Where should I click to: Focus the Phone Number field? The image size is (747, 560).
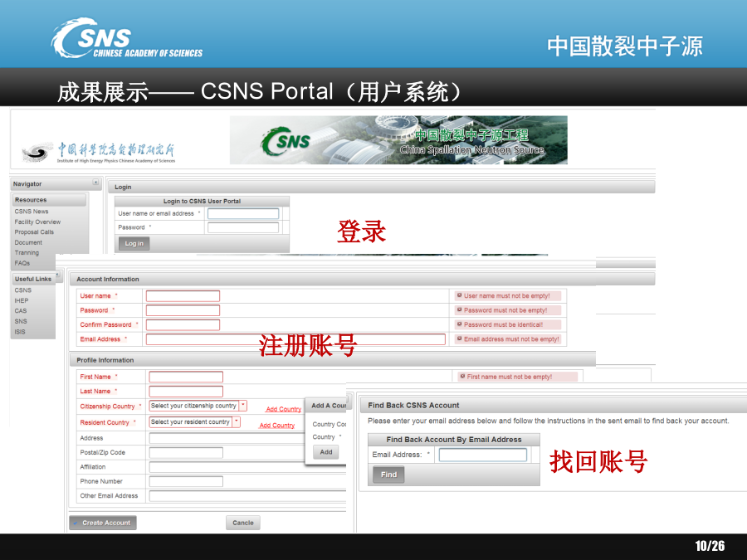click(186, 481)
